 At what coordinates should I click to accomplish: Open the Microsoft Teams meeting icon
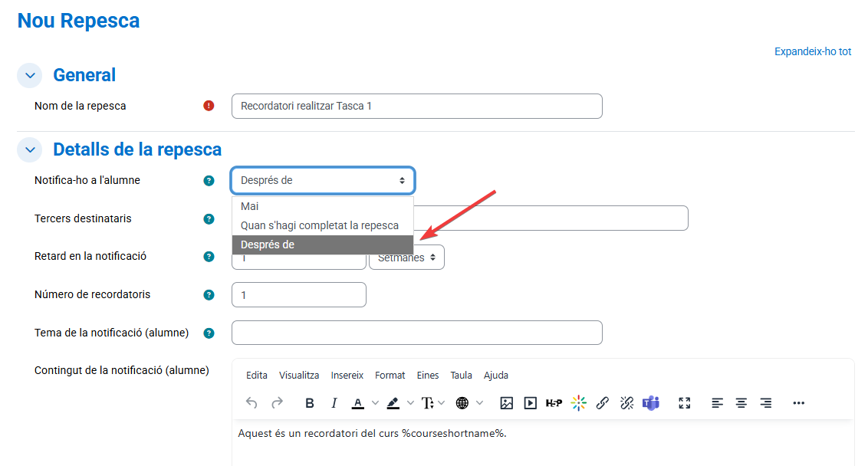[x=650, y=403]
